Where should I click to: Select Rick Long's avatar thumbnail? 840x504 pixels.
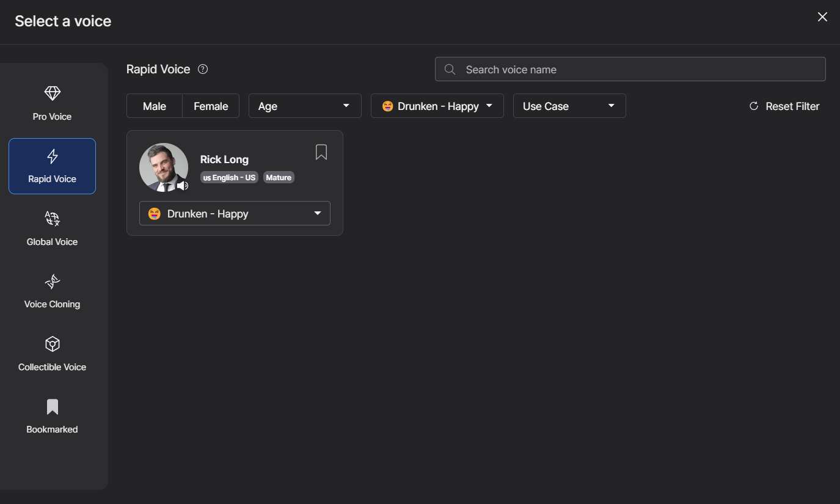pos(163,166)
